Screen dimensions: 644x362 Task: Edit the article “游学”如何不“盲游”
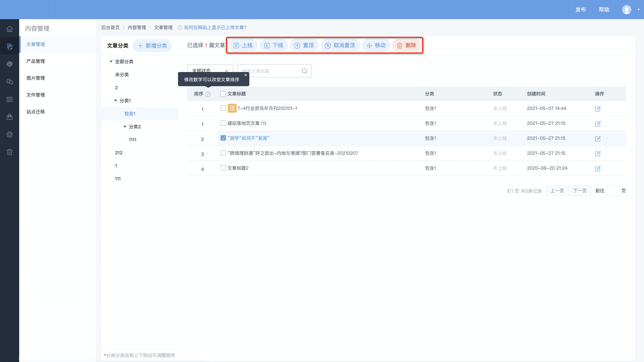(598, 139)
